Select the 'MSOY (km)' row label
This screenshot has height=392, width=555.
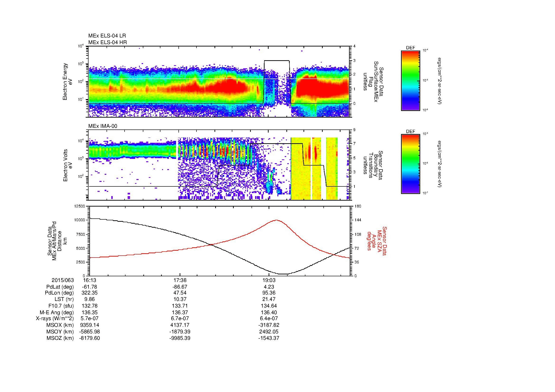click(61, 332)
